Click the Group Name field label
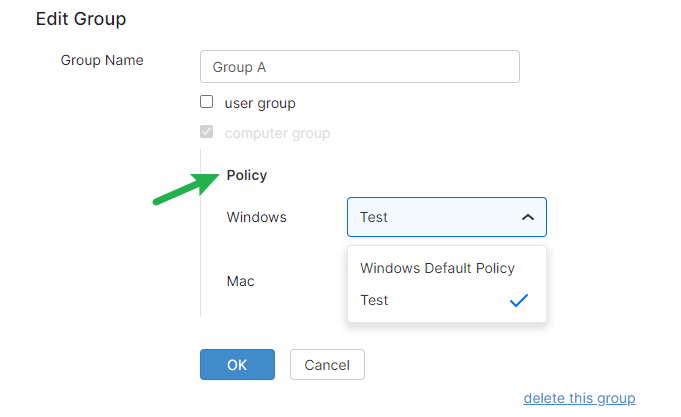Viewport: 681px width, 417px height. click(x=102, y=60)
